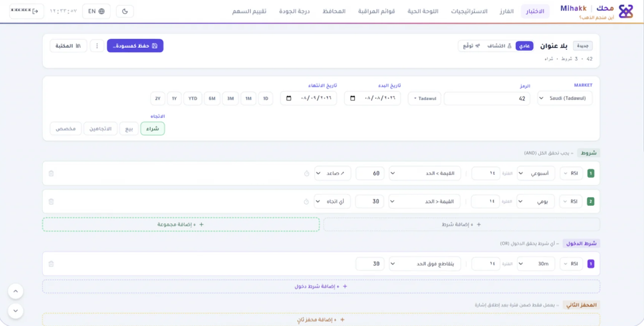
Task: Click إضافة شرط دخول button
Action: 321,287
